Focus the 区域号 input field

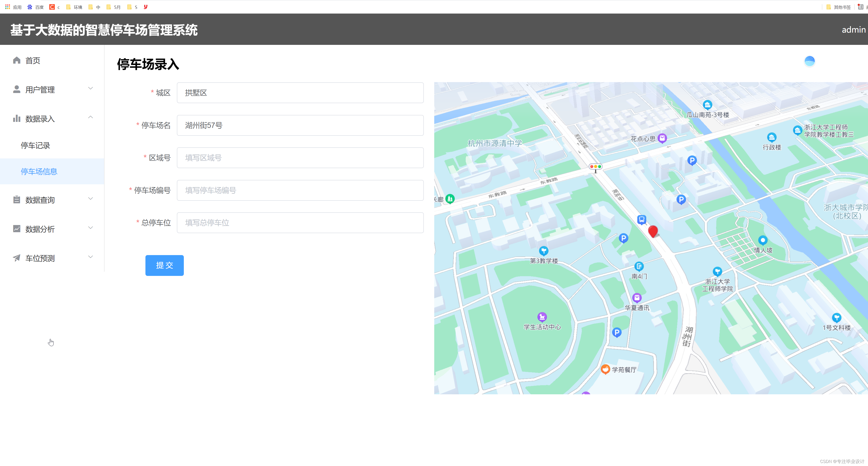pos(300,158)
